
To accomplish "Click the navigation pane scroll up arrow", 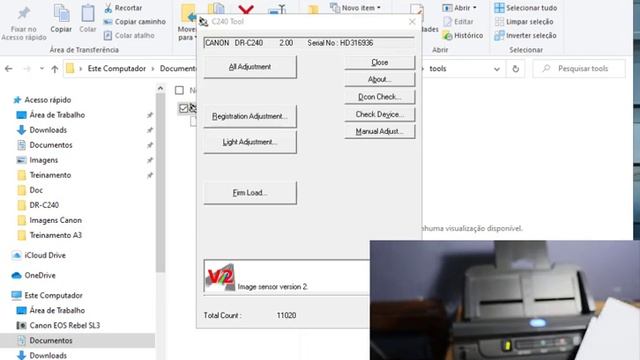I will pos(160,88).
